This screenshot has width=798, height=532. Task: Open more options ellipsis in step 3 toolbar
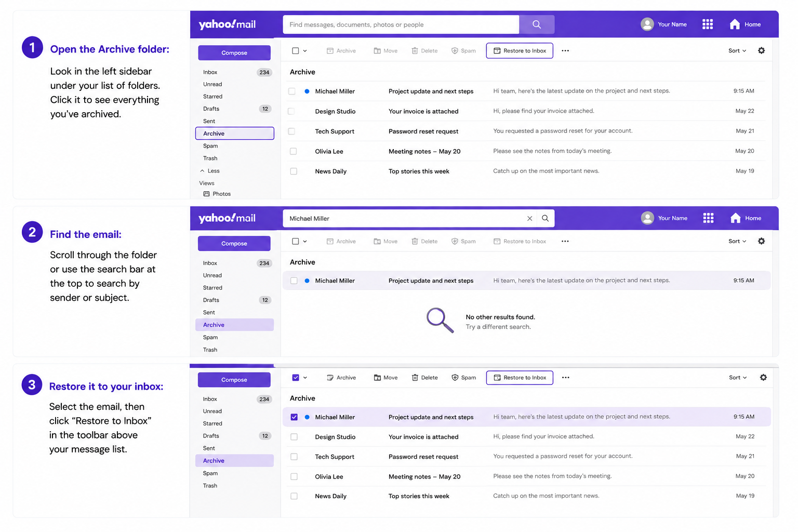click(x=566, y=378)
